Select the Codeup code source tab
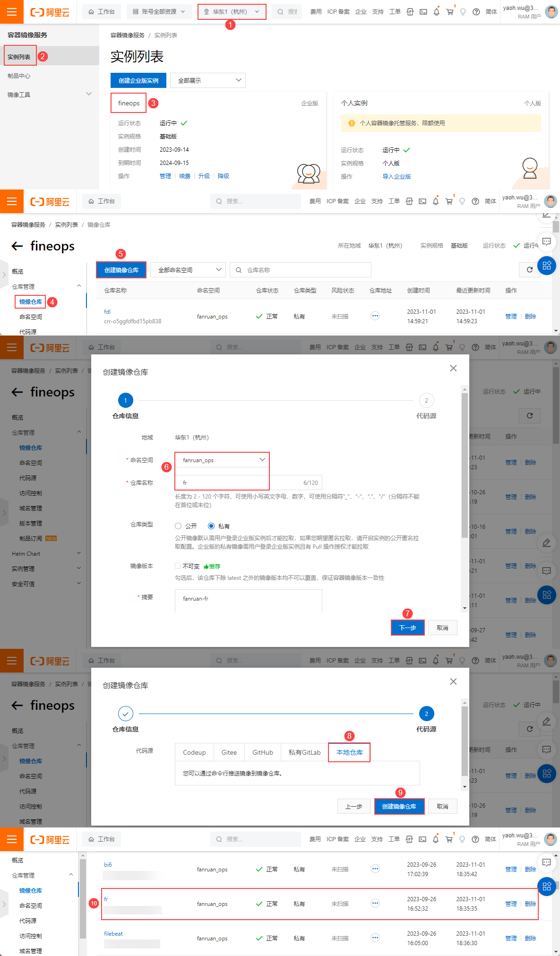The height and width of the screenshot is (956, 560). point(194,752)
